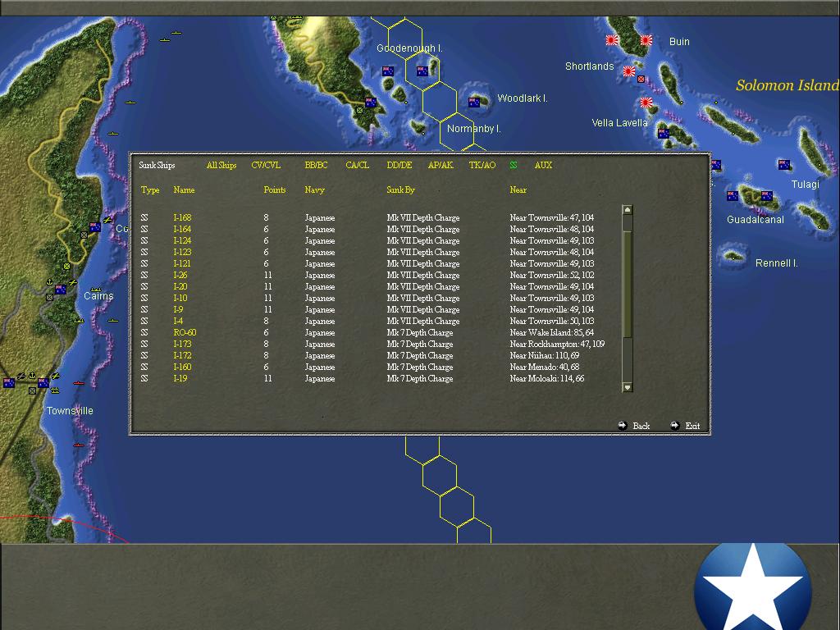Select submarine I-124 entry
Viewport: 840px width, 630px height.
tap(182, 240)
